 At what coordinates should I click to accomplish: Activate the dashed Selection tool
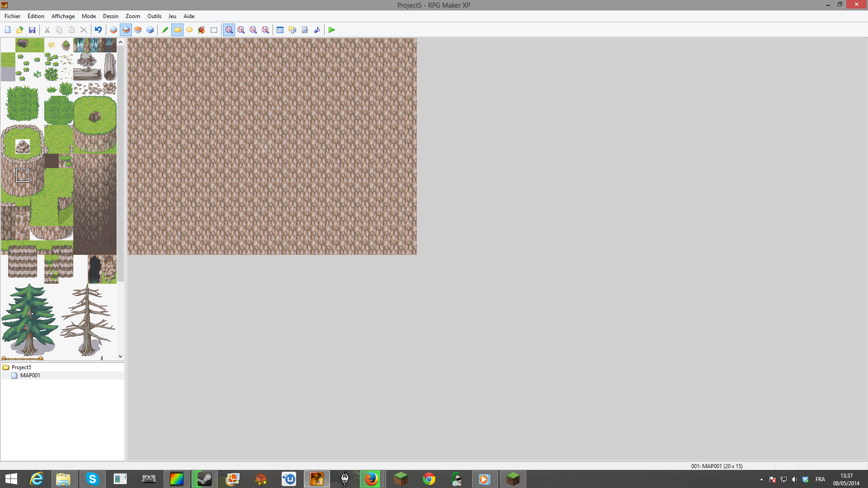click(214, 30)
